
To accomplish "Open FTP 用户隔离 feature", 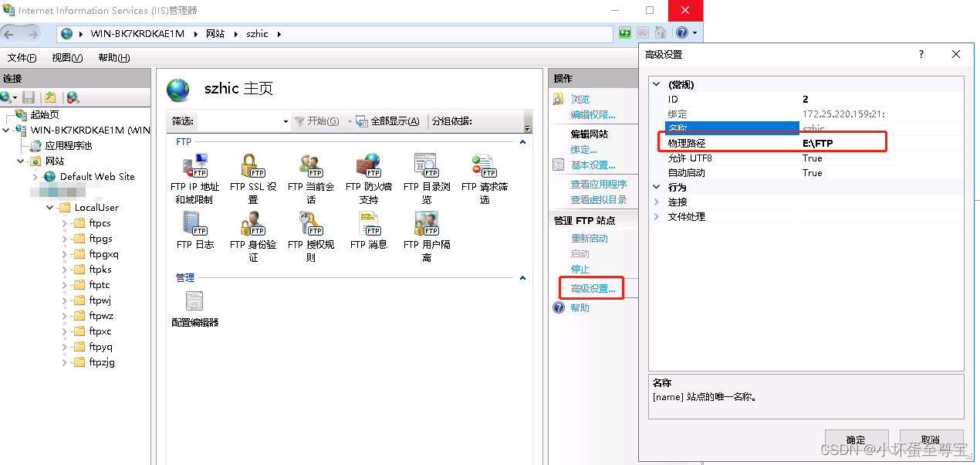I will [x=426, y=236].
